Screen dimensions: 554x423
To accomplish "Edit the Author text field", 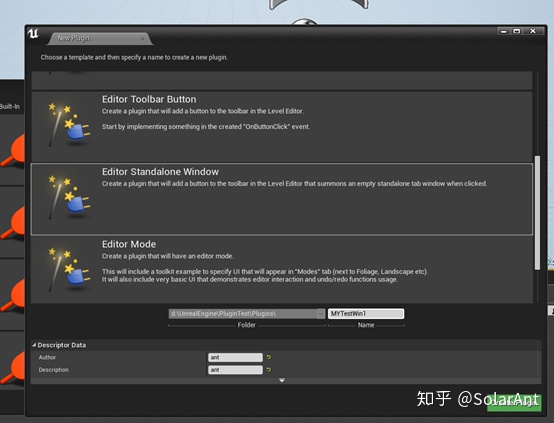I will [235, 357].
